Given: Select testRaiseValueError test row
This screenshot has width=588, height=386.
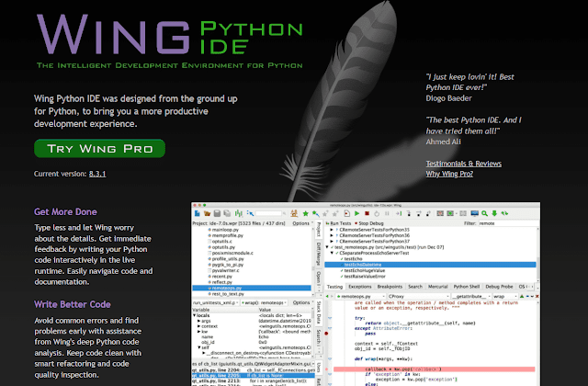Looking at the screenshot, I should 365,277.
